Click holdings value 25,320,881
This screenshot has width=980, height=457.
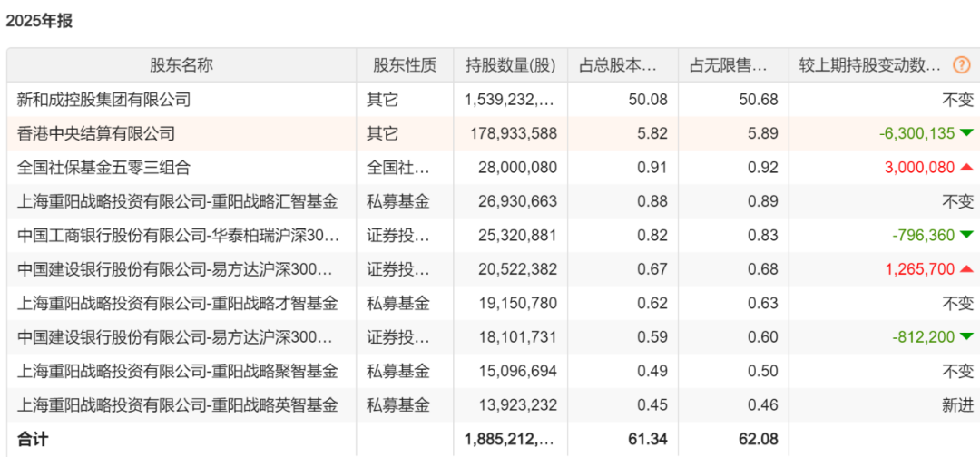[519, 236]
